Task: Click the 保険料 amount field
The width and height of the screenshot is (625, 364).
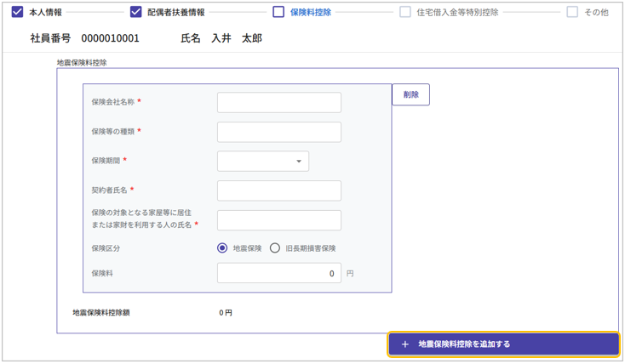Action: click(278, 273)
